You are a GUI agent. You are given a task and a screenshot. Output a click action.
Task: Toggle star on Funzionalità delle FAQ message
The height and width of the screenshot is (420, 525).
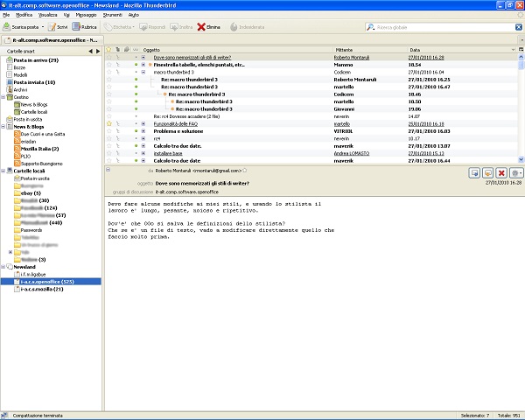109,124
